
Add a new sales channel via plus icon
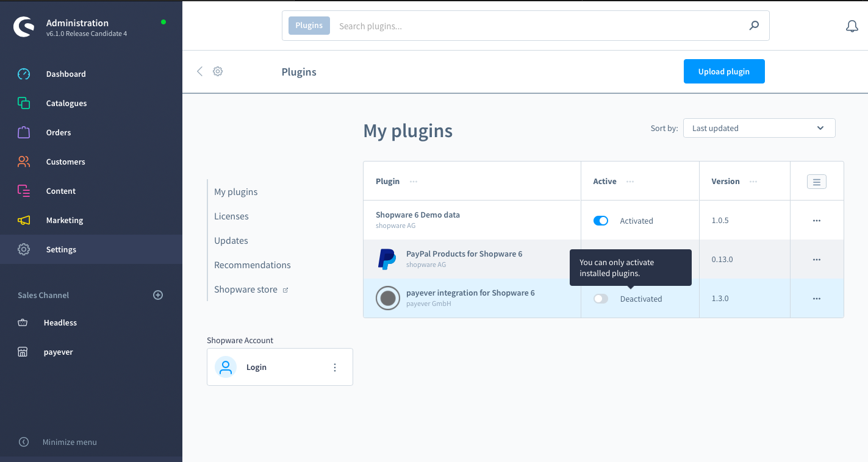pos(158,295)
